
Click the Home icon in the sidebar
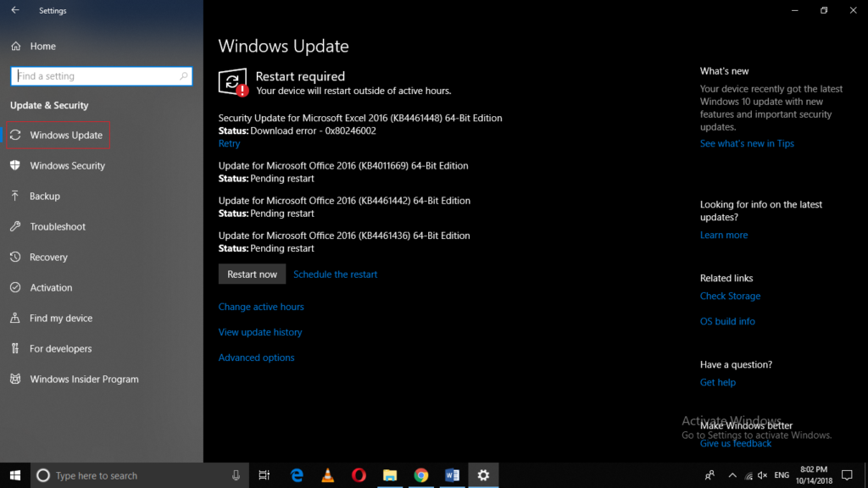(15, 46)
